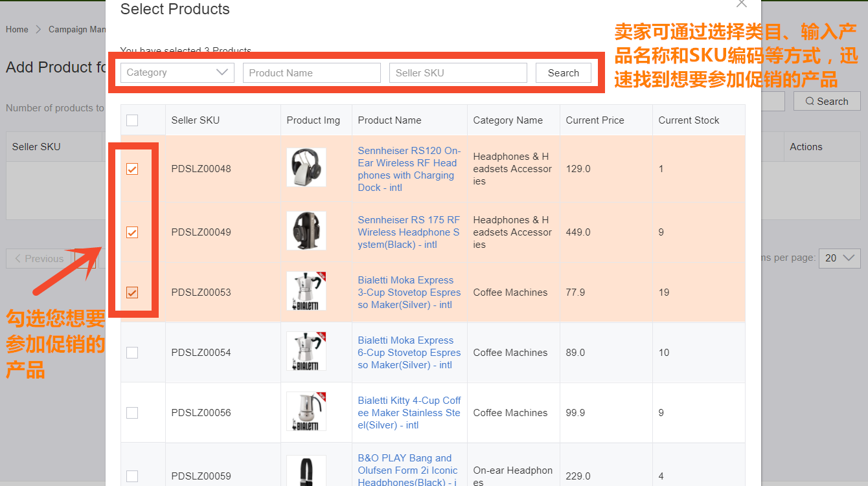The width and height of the screenshot is (868, 486).
Task: Open the B&O PLAY Form 2i product link
Action: point(408,470)
